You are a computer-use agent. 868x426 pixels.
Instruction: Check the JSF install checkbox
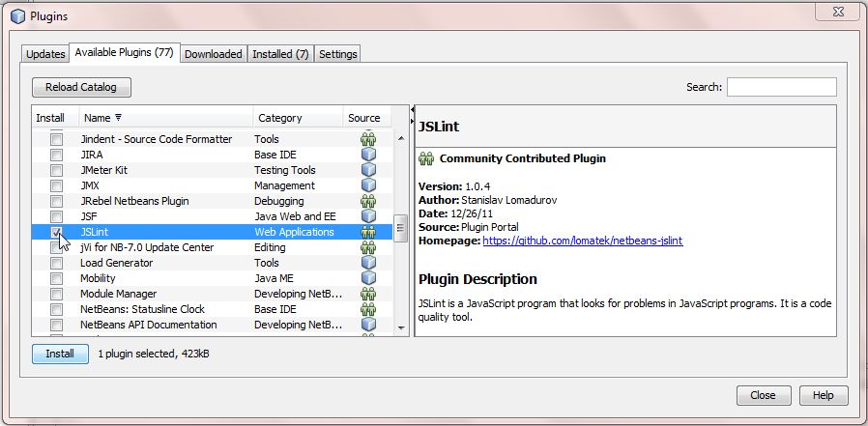tap(56, 217)
